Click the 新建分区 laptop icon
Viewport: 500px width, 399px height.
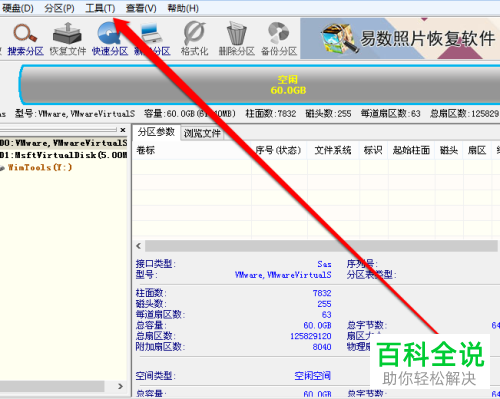click(x=152, y=33)
